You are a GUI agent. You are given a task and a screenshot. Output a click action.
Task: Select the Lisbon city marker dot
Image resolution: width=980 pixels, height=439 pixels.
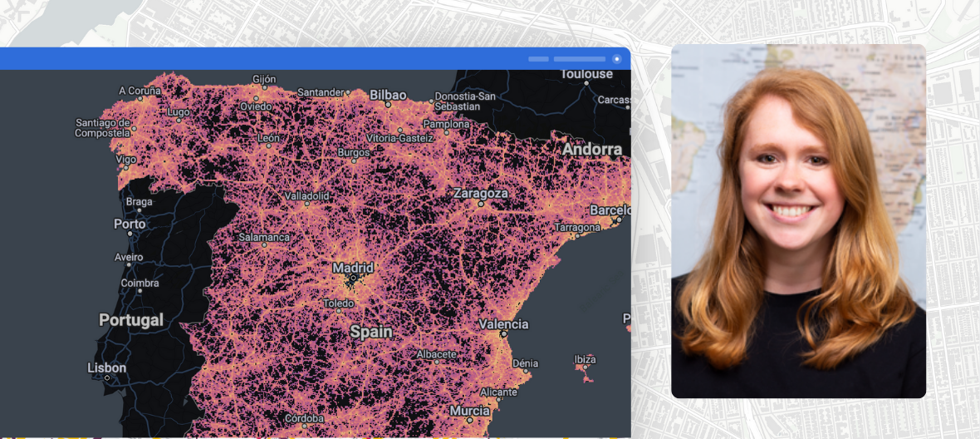[x=107, y=378]
